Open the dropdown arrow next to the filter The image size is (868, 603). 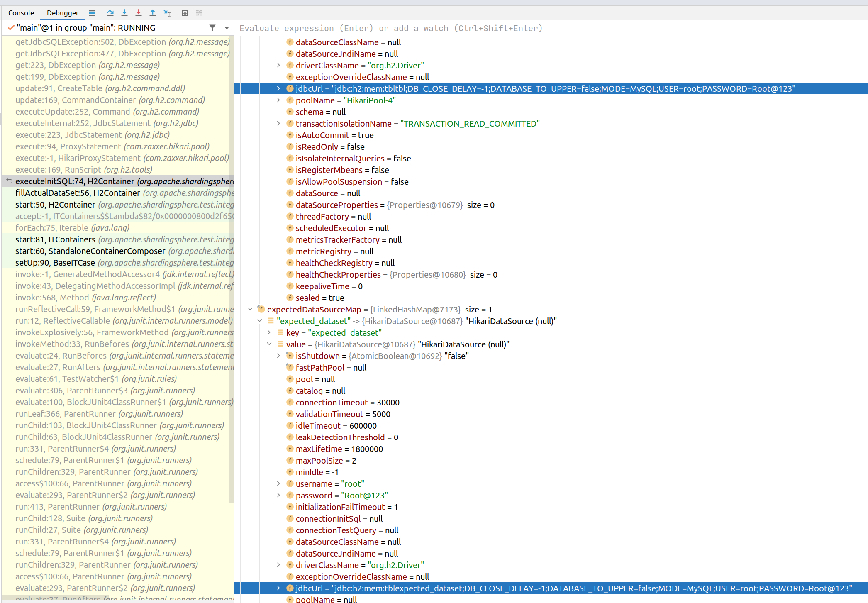pos(226,27)
